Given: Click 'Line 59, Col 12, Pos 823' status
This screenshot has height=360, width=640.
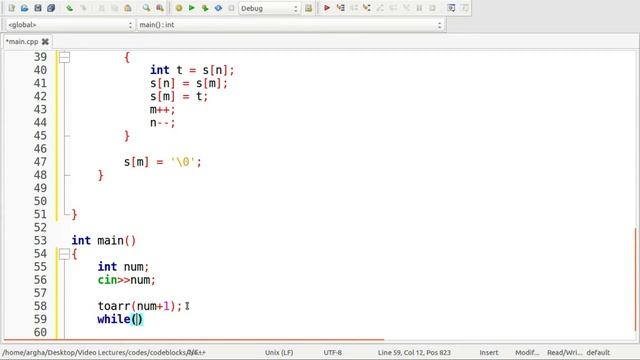Looking at the screenshot, I should click(x=414, y=352).
